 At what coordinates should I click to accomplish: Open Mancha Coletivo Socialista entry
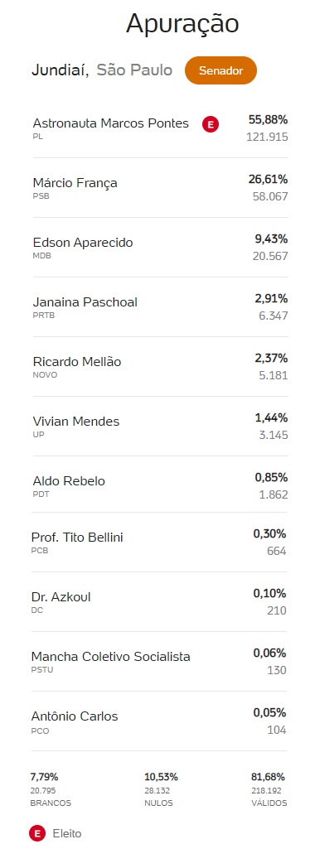tap(161, 662)
